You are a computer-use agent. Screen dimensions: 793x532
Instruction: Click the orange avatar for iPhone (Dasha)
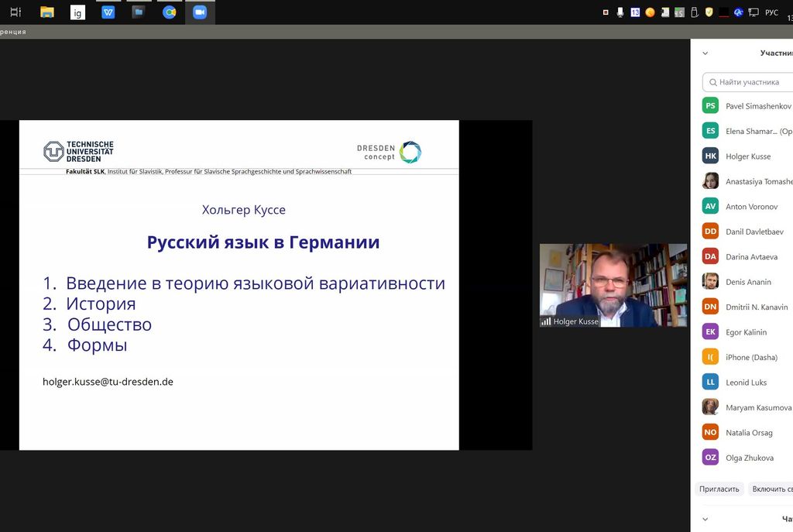tap(709, 357)
